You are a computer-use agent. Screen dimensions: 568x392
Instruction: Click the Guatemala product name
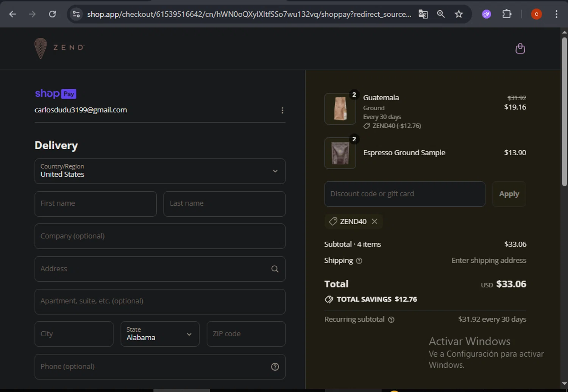381,98
